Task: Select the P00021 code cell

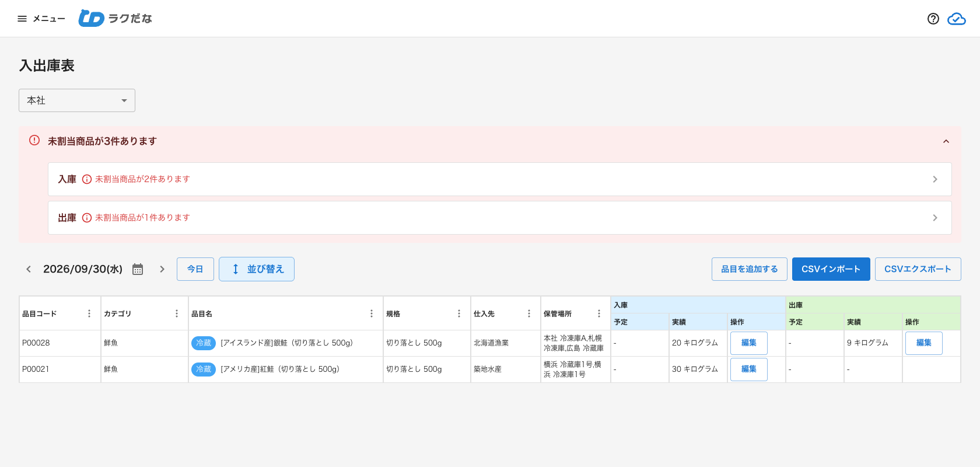Action: click(x=60, y=370)
